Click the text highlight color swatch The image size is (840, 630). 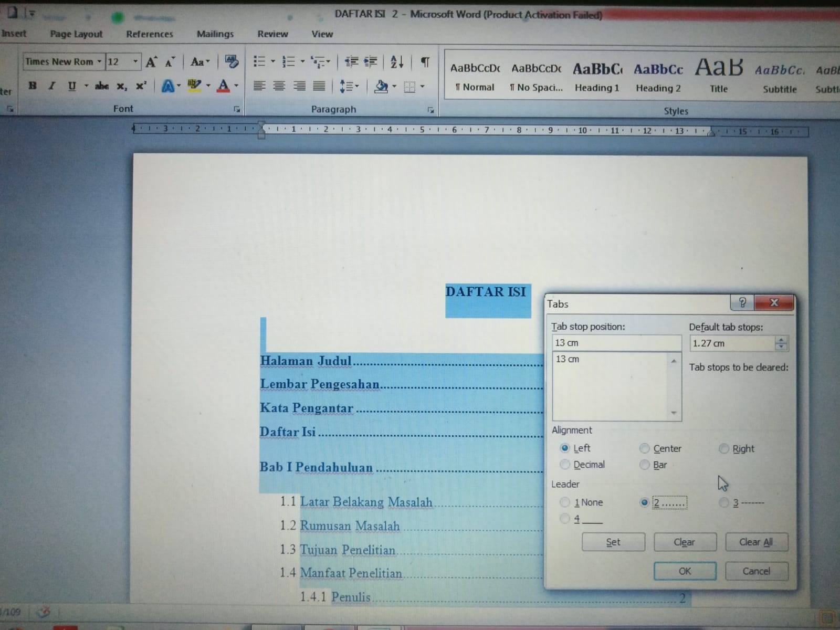pos(194,86)
